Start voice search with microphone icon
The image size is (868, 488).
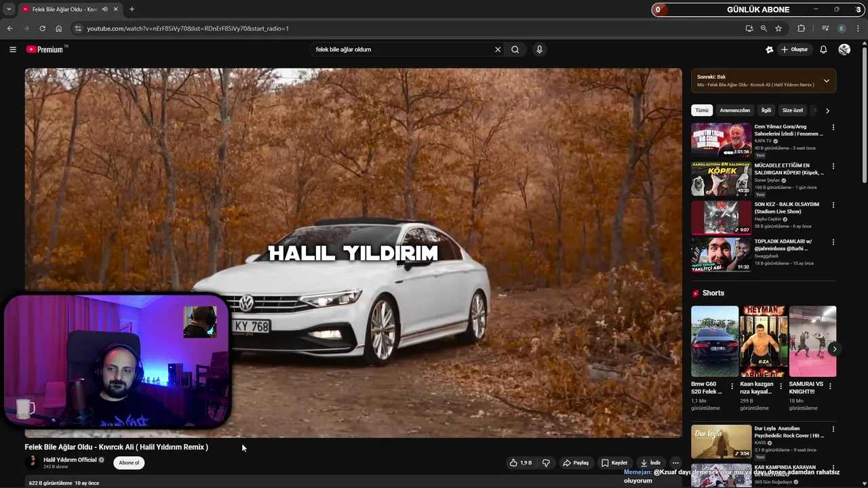pos(539,49)
